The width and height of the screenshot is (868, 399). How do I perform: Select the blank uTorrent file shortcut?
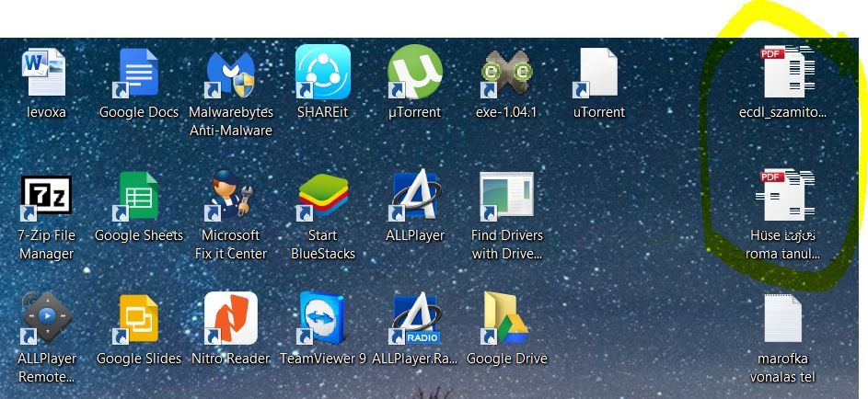tap(596, 73)
